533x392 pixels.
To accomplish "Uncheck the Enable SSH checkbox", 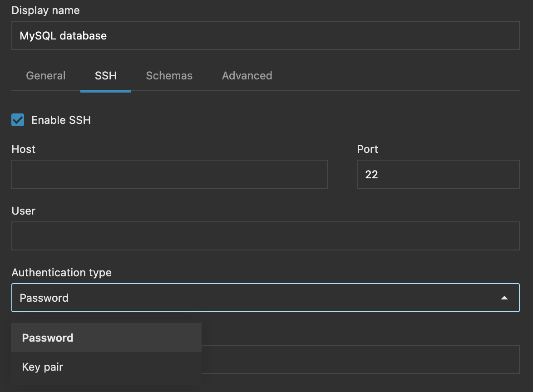I will 18,120.
